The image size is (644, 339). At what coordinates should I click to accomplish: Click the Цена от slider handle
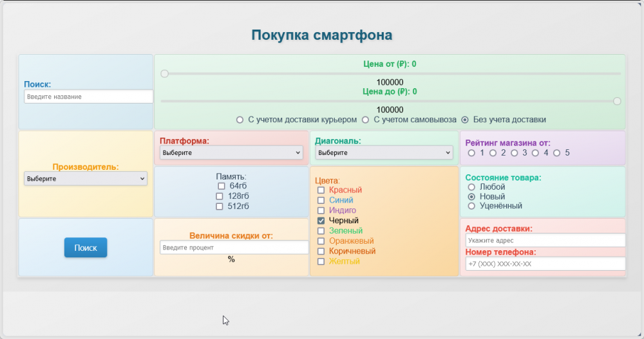pyautogui.click(x=164, y=74)
